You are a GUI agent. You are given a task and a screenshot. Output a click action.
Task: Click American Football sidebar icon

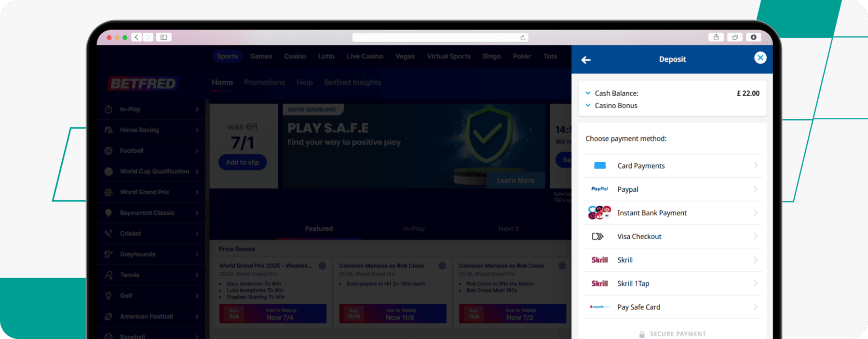108,317
